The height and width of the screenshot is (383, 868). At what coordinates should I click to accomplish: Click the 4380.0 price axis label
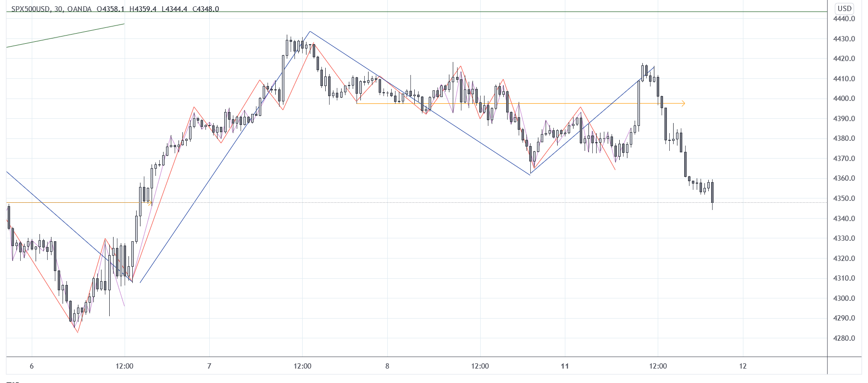click(x=844, y=138)
